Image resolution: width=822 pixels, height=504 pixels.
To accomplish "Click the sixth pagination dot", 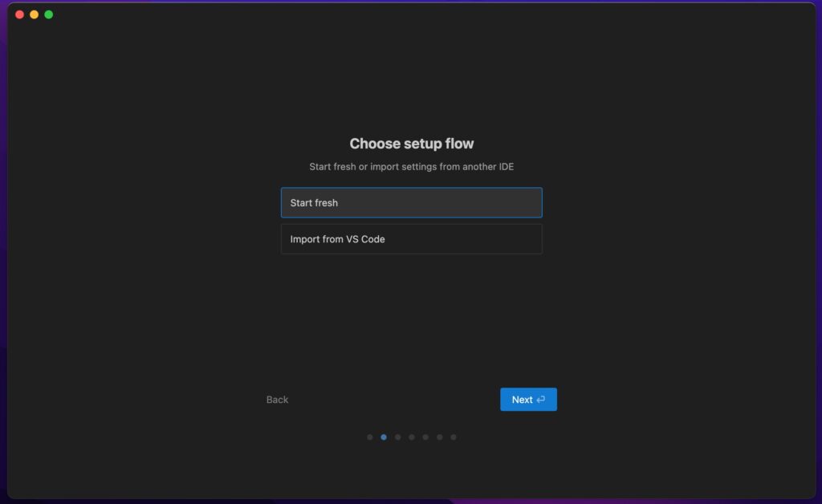I will [x=439, y=437].
